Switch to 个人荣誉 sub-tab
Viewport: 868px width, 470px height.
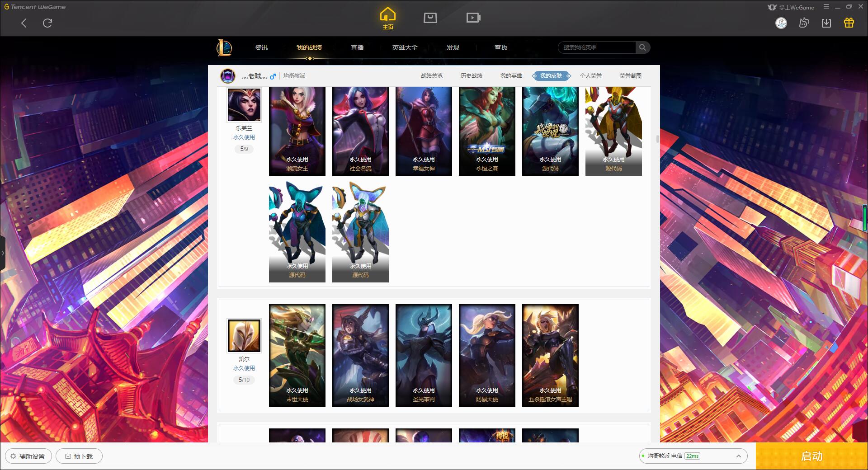coord(591,76)
